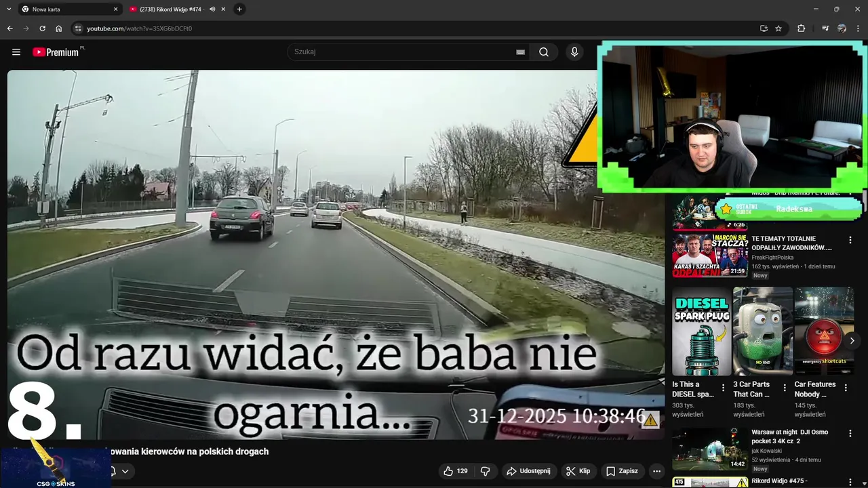View site information icon in address bar
The height and width of the screenshot is (488, 868).
coord(78,28)
